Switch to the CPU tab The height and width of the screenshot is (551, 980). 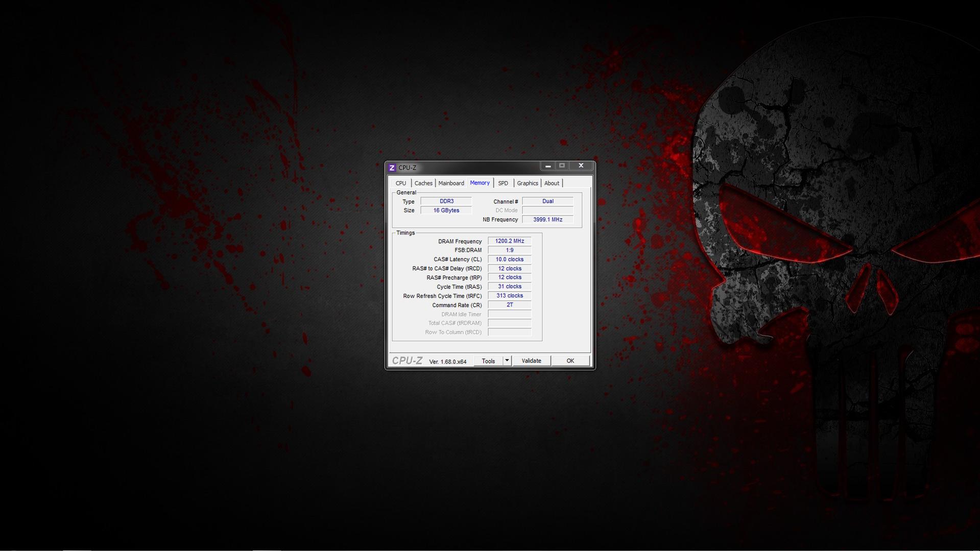401,183
